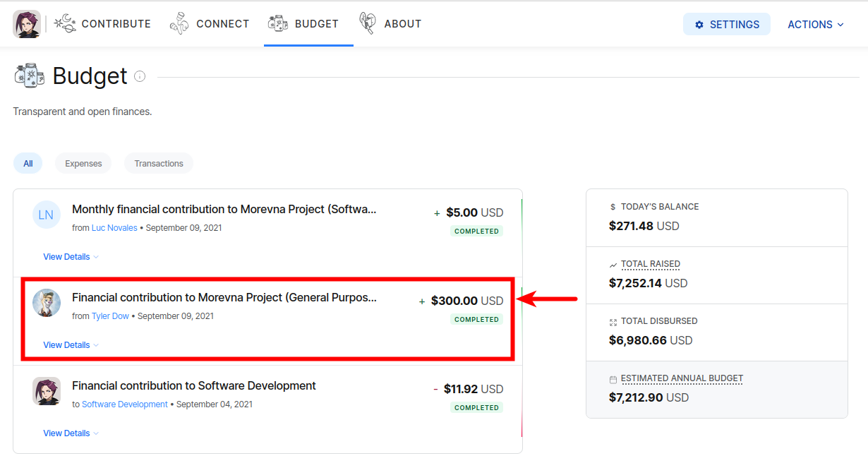Click the $7,212.90 USD annual budget value
The height and width of the screenshot is (468, 868).
click(x=649, y=397)
